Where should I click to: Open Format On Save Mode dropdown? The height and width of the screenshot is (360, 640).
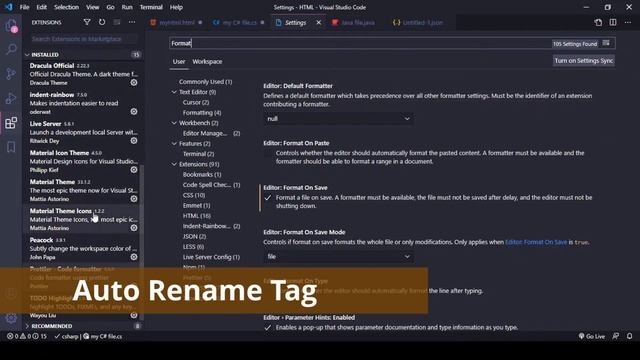click(x=338, y=257)
